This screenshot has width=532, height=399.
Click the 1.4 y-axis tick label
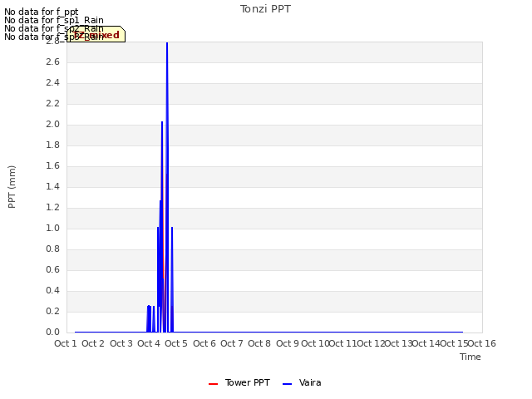pos(52,186)
